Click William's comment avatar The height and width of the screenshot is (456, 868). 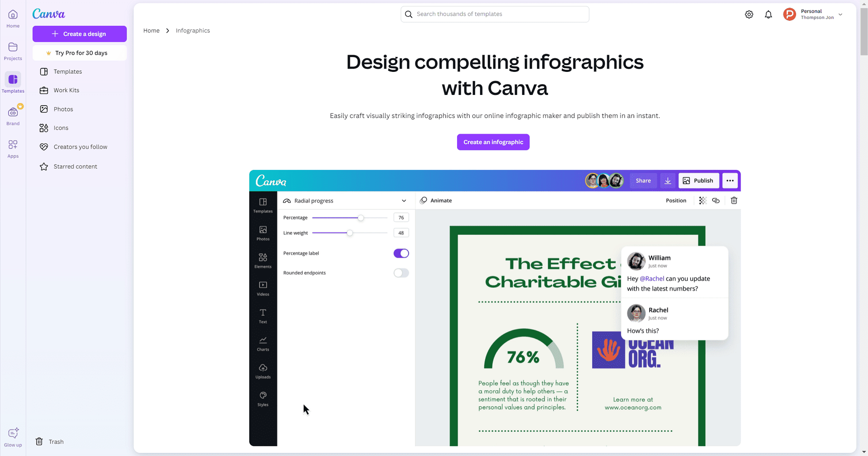(636, 261)
